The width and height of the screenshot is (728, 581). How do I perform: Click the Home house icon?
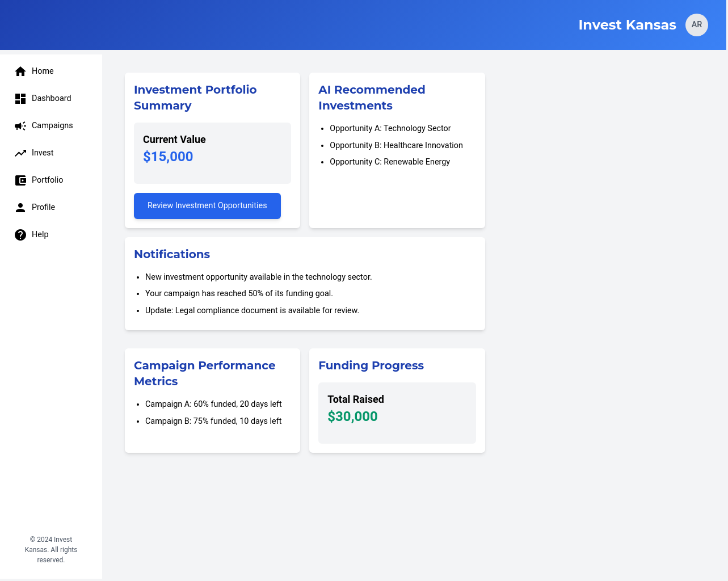[20, 71]
